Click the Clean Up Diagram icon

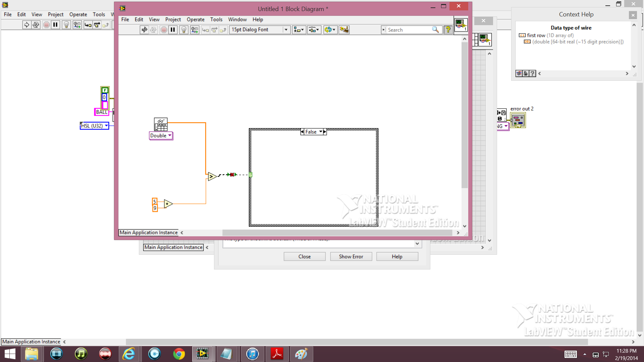click(x=344, y=30)
